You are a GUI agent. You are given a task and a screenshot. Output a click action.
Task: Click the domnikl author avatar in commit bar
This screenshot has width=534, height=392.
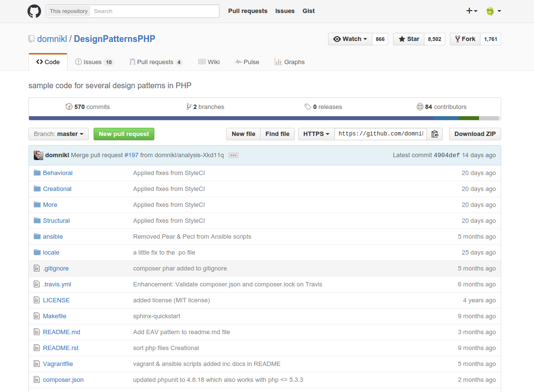coord(39,155)
